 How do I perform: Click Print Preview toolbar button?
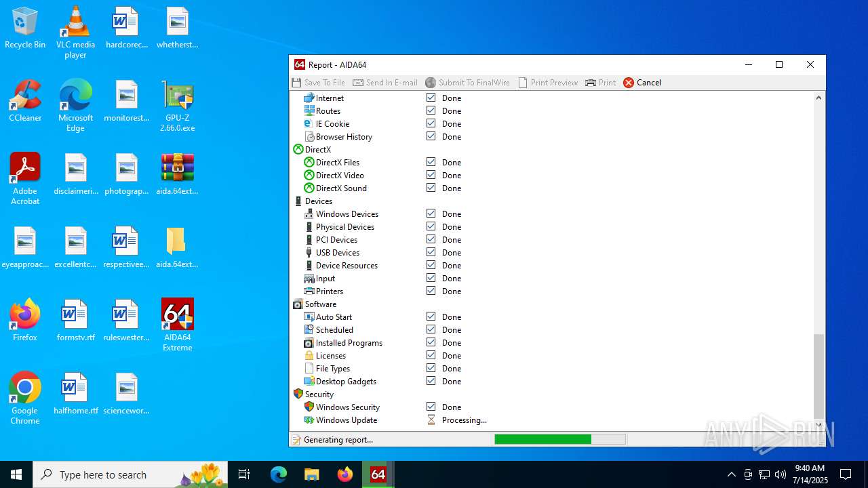click(548, 83)
